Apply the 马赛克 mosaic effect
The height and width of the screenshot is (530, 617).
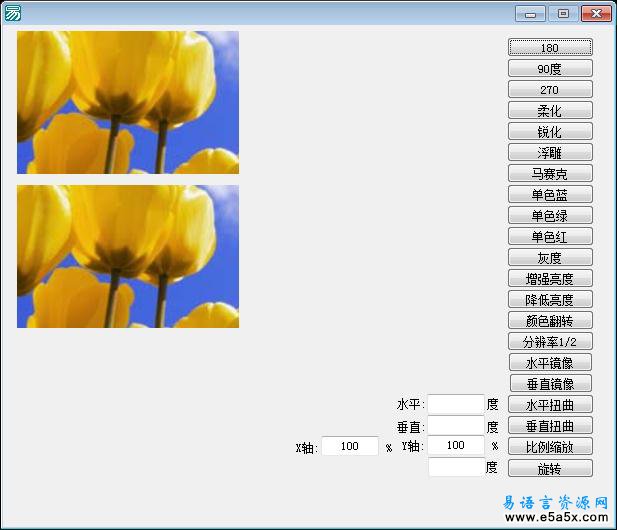[550, 173]
